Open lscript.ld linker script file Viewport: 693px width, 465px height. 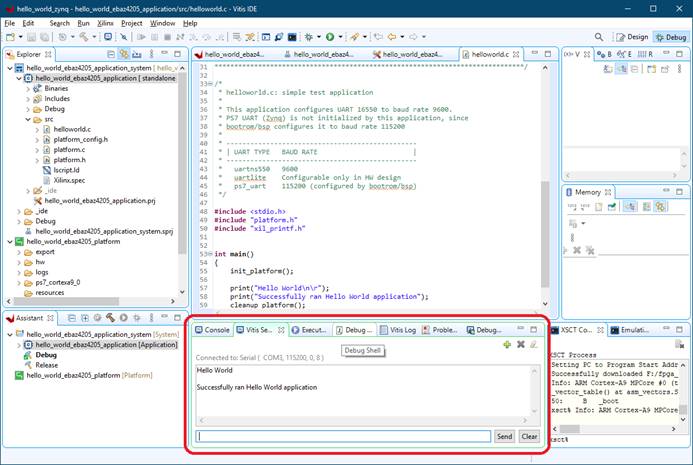tap(66, 170)
